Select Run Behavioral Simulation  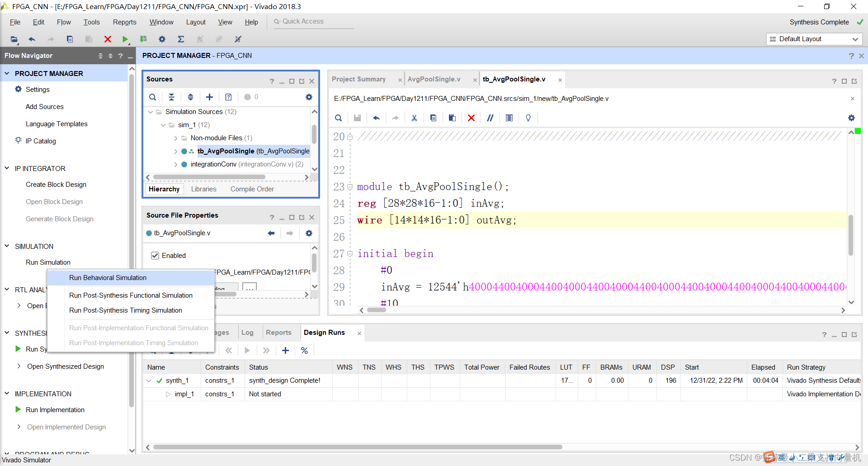pos(131,278)
